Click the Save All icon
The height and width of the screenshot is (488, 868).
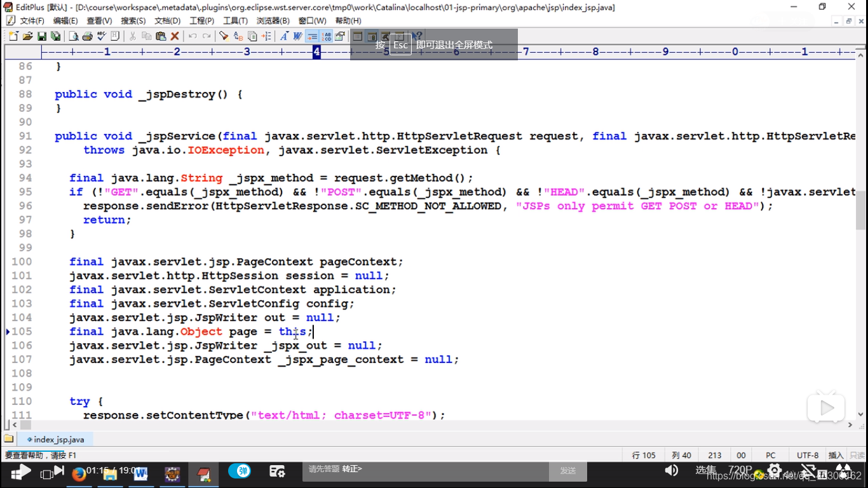(55, 36)
